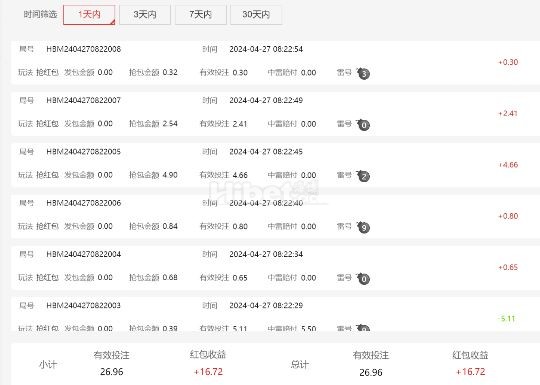Click mine number 3 bomb icon
This screenshot has width=540, height=385.
[x=363, y=73]
